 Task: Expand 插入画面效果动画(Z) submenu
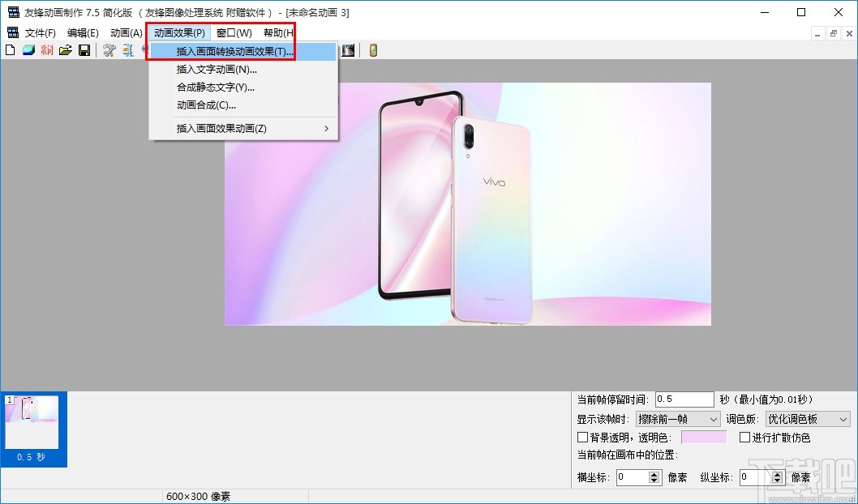coord(243,129)
